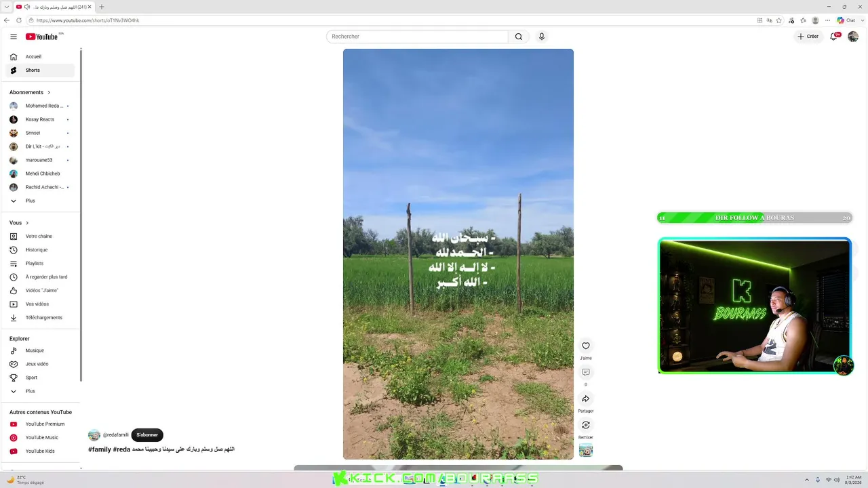Open YouTube Kids

tap(40, 451)
